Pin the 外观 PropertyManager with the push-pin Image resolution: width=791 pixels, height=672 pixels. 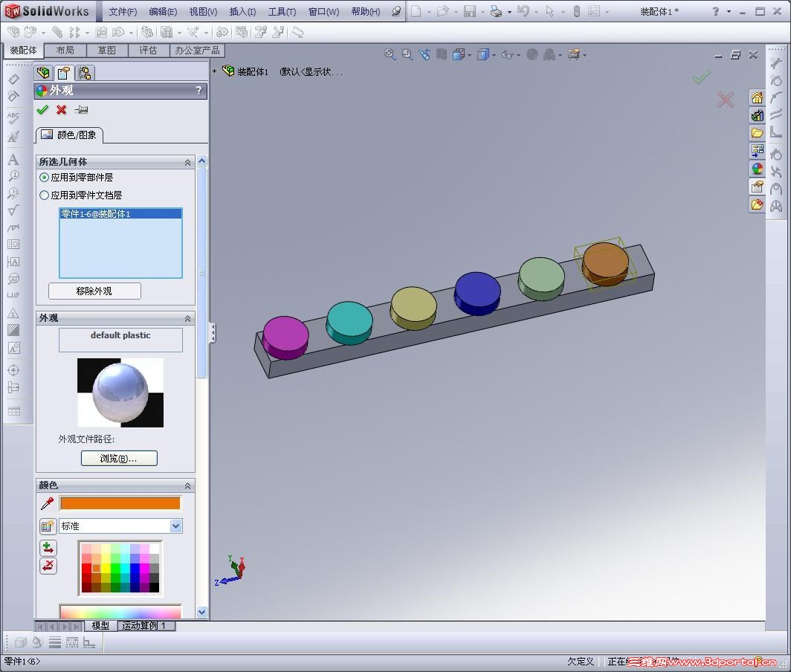(82, 110)
